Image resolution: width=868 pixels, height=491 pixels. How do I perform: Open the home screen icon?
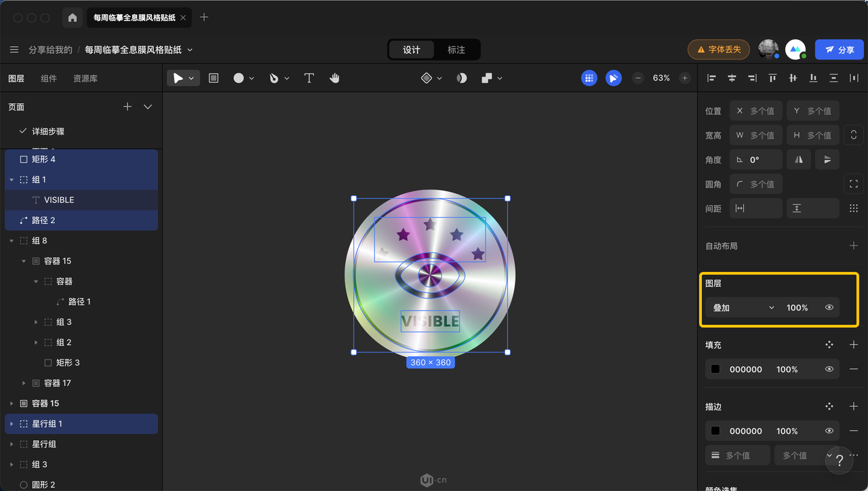pyautogui.click(x=73, y=18)
